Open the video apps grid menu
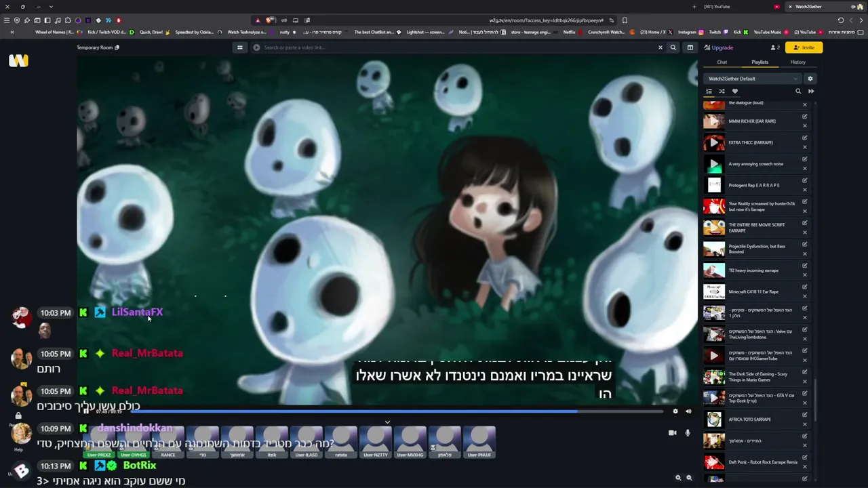This screenshot has height=488, width=868. [239, 47]
